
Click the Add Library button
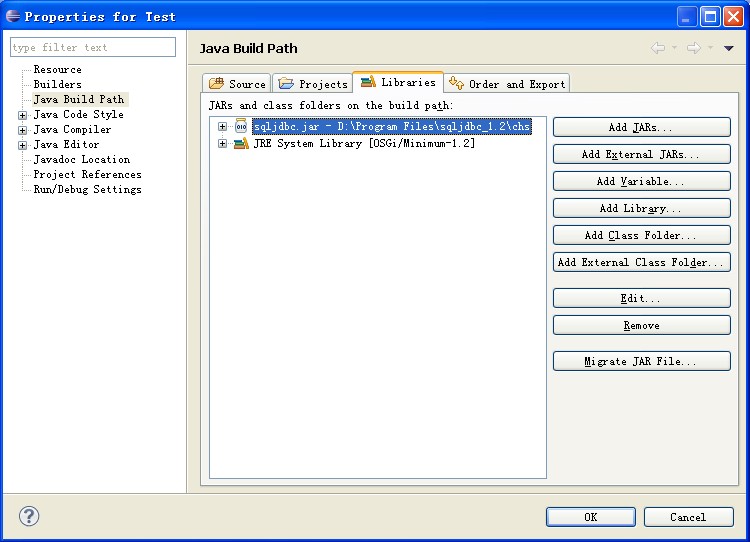click(x=641, y=208)
